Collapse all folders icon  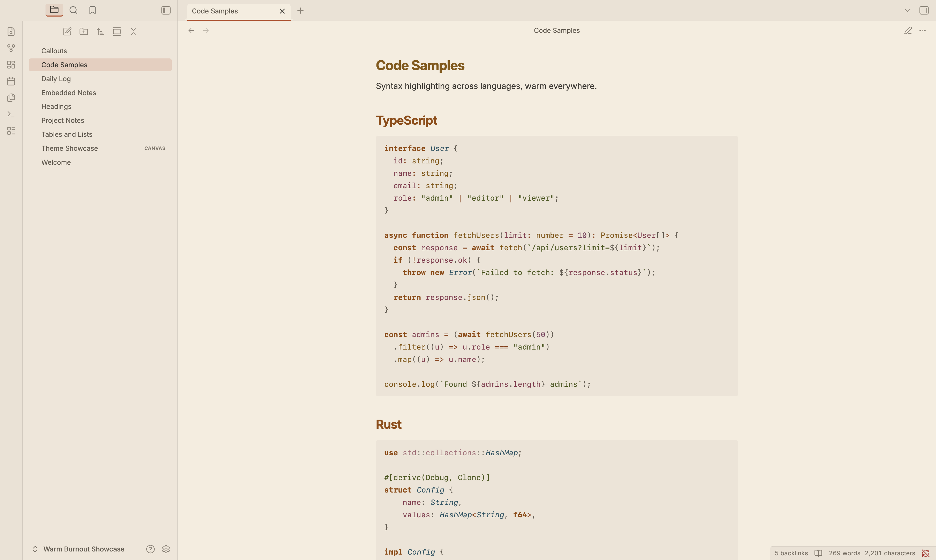click(x=134, y=31)
